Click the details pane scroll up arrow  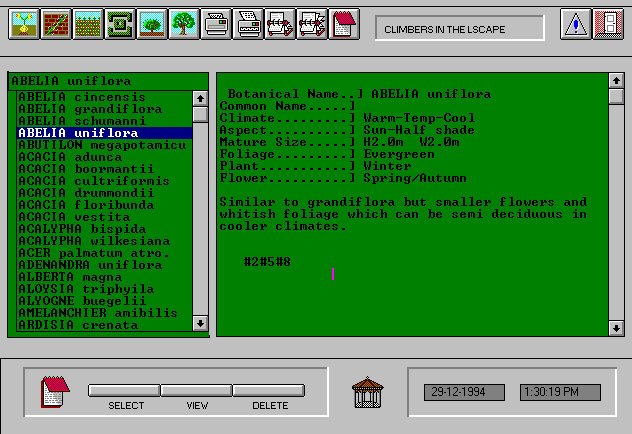616,81
